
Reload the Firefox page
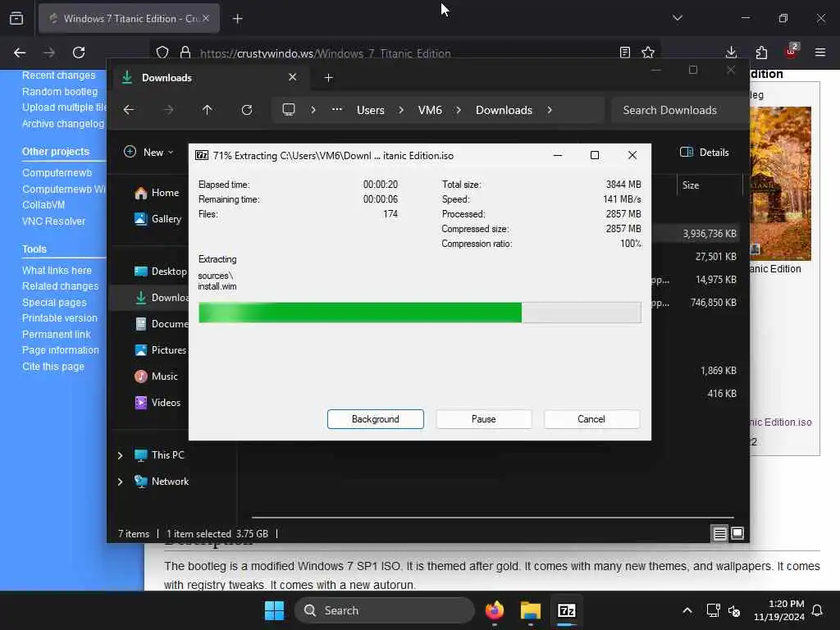pyautogui.click(x=79, y=52)
